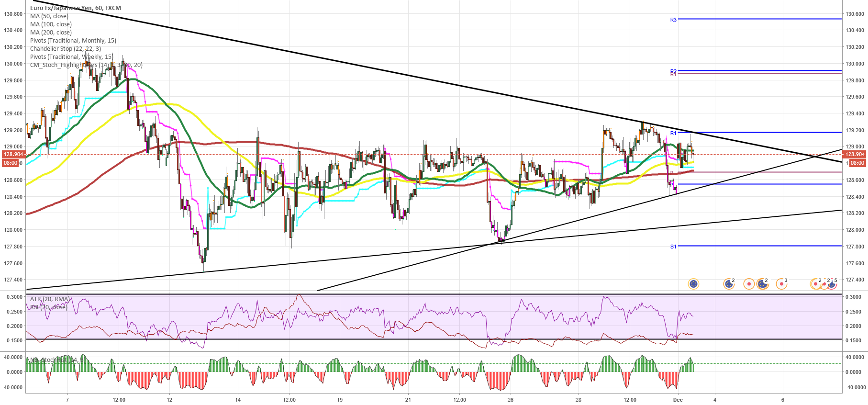Click the 0.3000 value on the right ATR scale

853,297
